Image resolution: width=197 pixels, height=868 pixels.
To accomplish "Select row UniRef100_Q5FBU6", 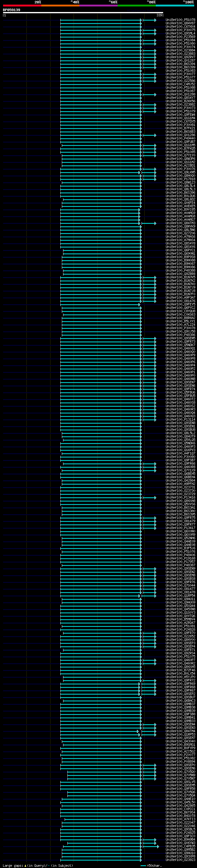I will [x=180, y=392].
